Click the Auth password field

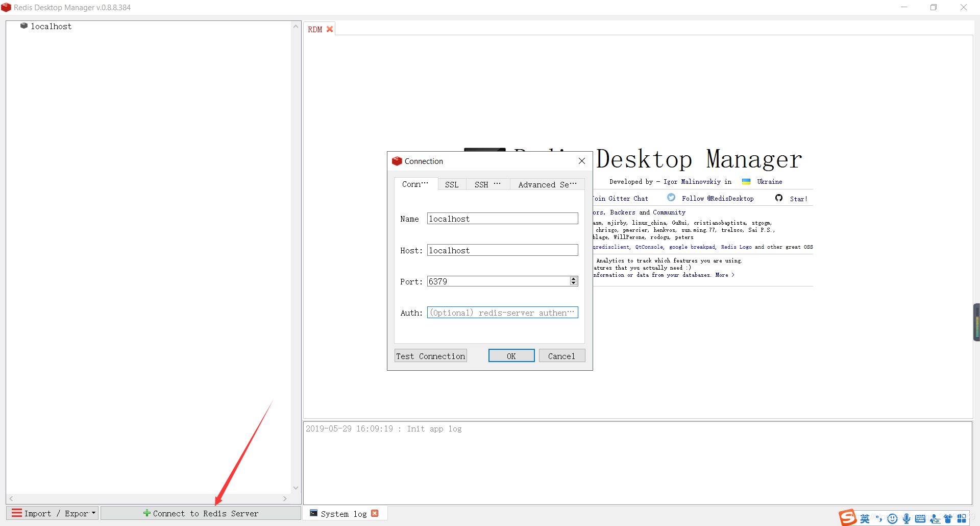point(502,313)
